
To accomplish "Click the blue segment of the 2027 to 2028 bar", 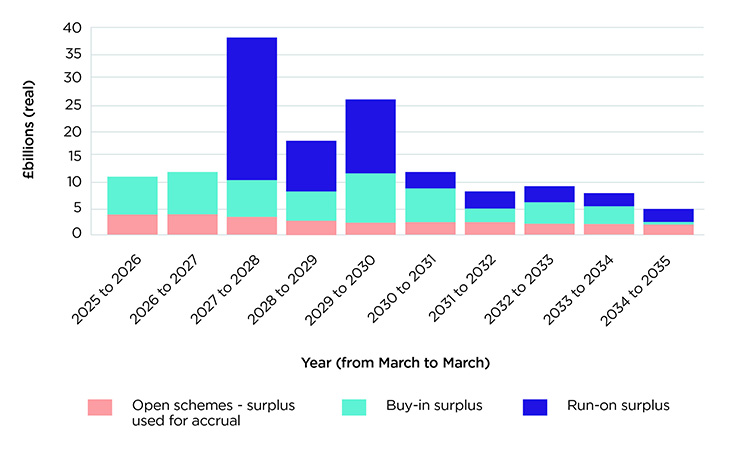I will pos(251,108).
